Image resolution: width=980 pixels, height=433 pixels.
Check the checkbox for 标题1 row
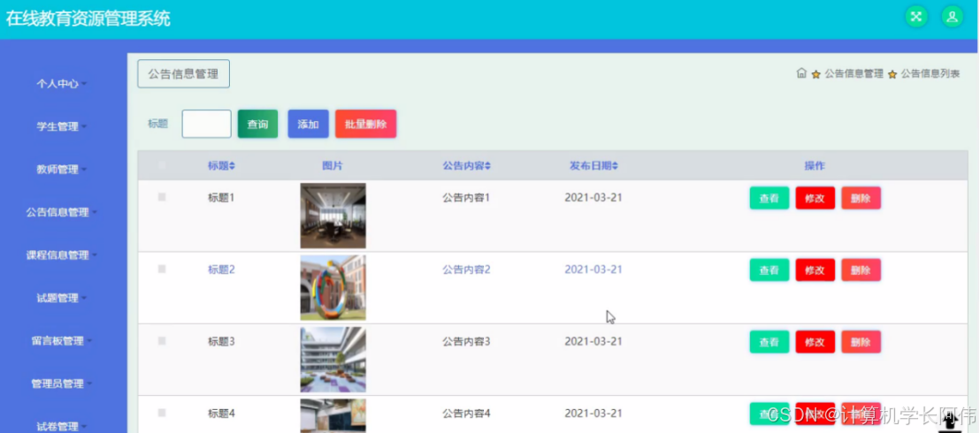(162, 197)
